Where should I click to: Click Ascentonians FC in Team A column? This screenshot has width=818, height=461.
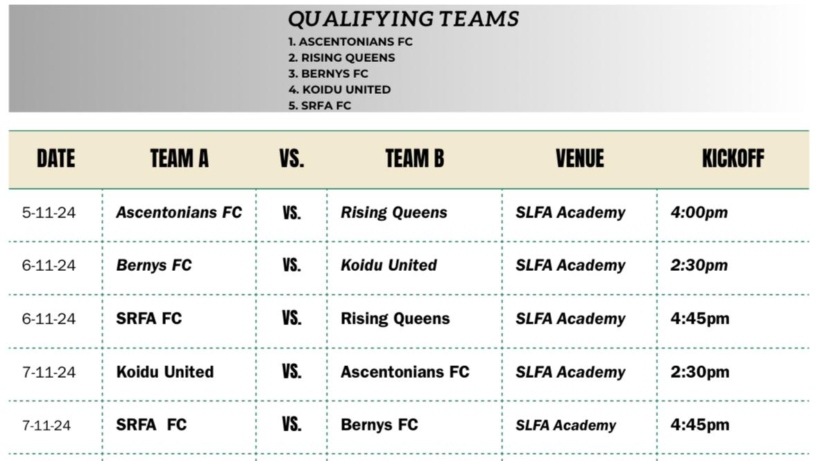tap(179, 212)
